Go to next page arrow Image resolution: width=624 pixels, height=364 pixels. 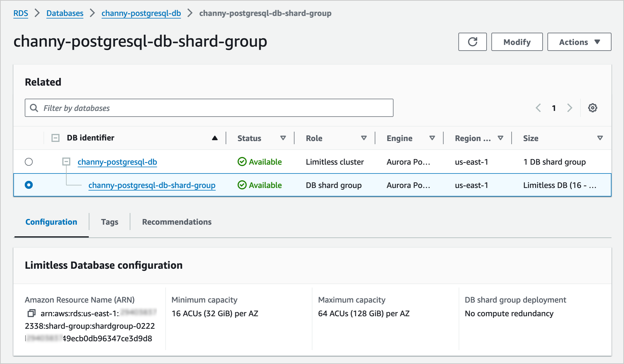[570, 108]
